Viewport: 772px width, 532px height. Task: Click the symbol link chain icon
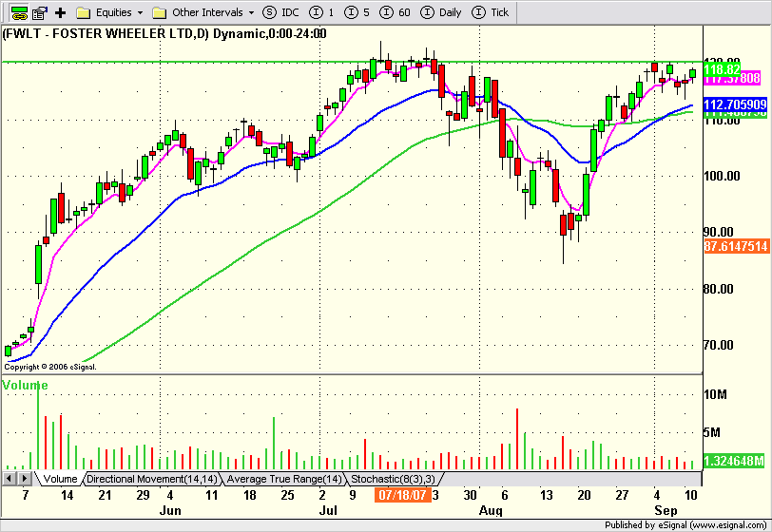19,12
